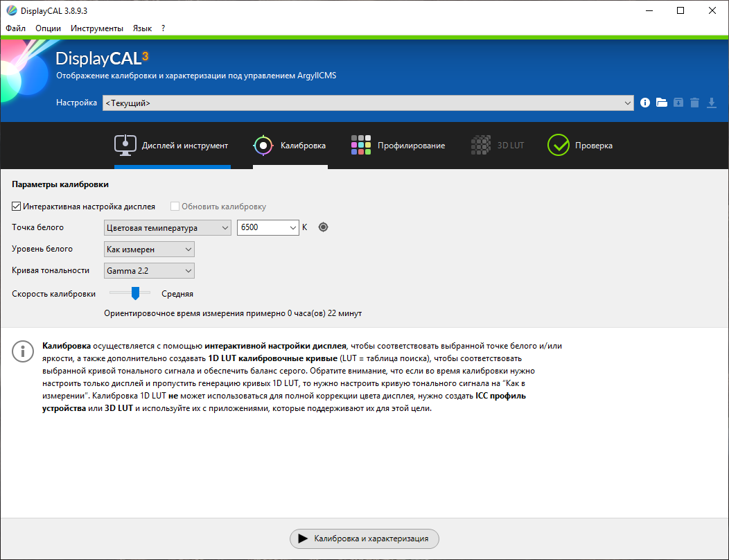Click the Средняя speed label
The width and height of the screenshot is (729, 560).
point(177,294)
